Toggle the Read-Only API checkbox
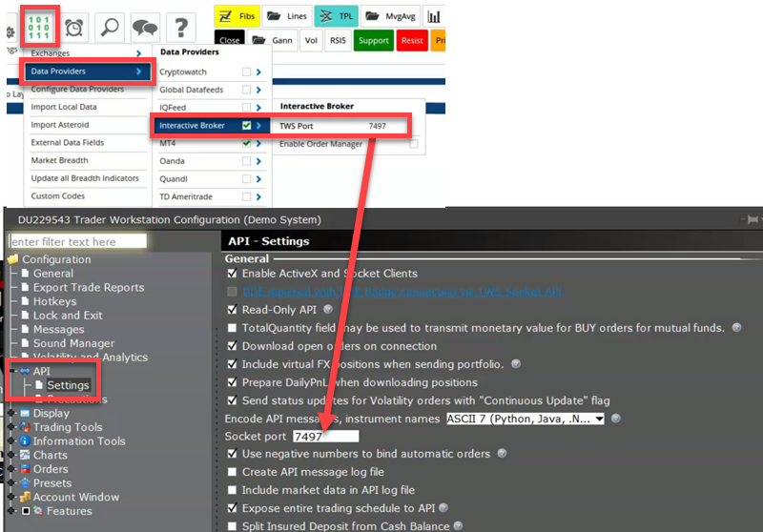Screen dimensions: 763x532 pyautogui.click(x=232, y=310)
